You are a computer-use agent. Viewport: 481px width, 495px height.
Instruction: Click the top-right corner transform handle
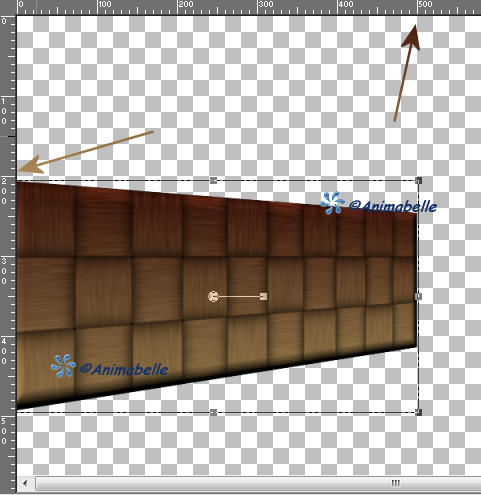pos(419,181)
